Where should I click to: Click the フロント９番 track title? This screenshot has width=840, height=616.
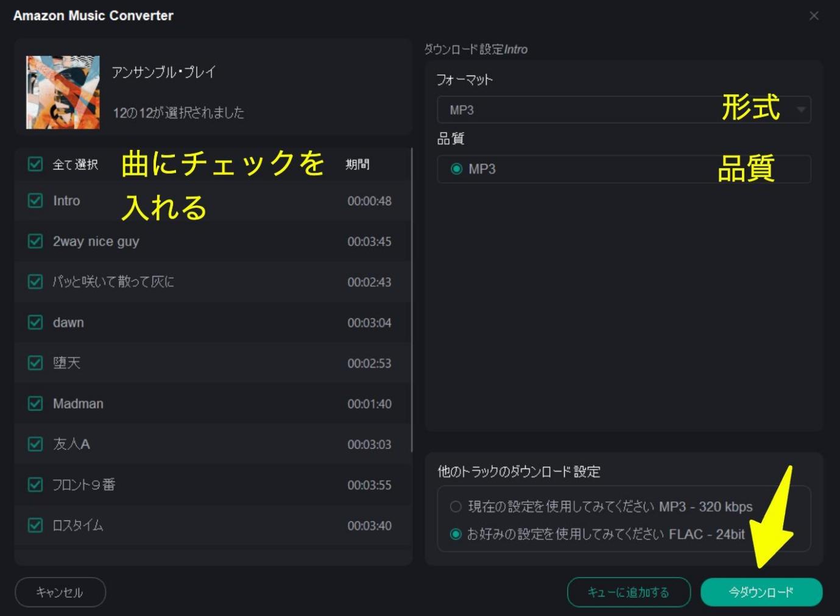pos(84,484)
